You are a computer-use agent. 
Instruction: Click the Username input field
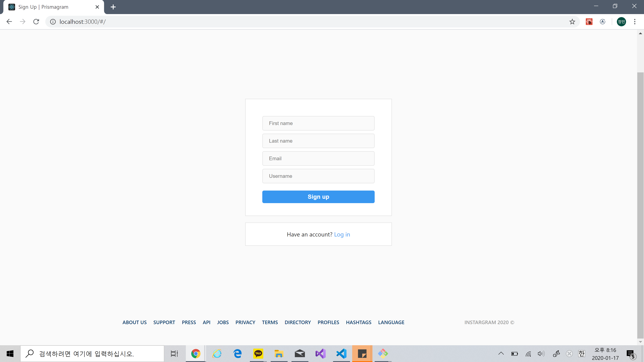point(318,176)
